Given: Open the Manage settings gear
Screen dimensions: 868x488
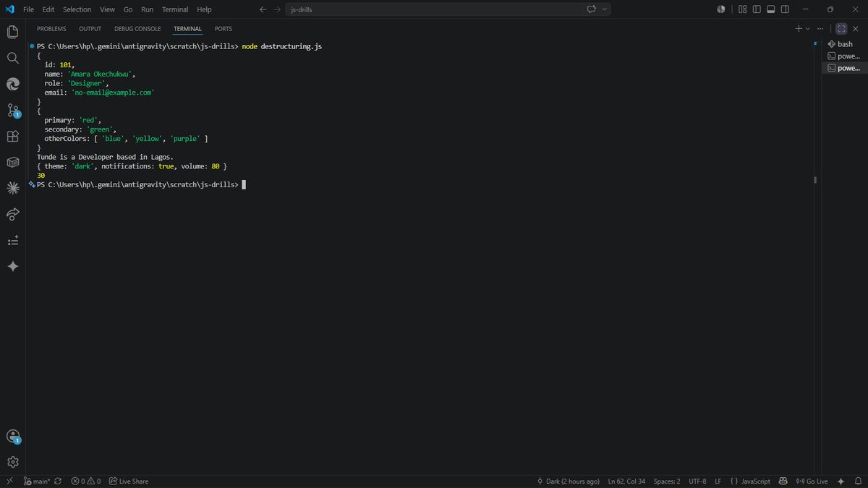Looking at the screenshot, I should click(x=12, y=462).
